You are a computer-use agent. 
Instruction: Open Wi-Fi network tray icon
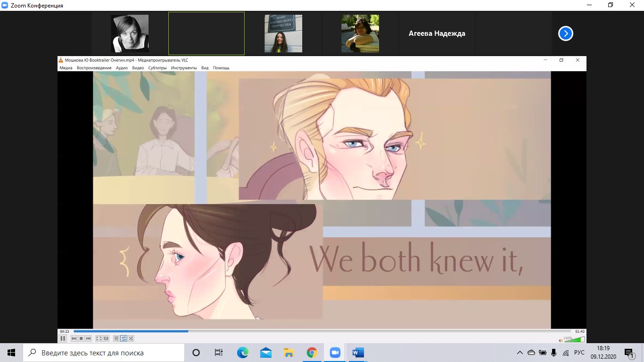coord(566,353)
